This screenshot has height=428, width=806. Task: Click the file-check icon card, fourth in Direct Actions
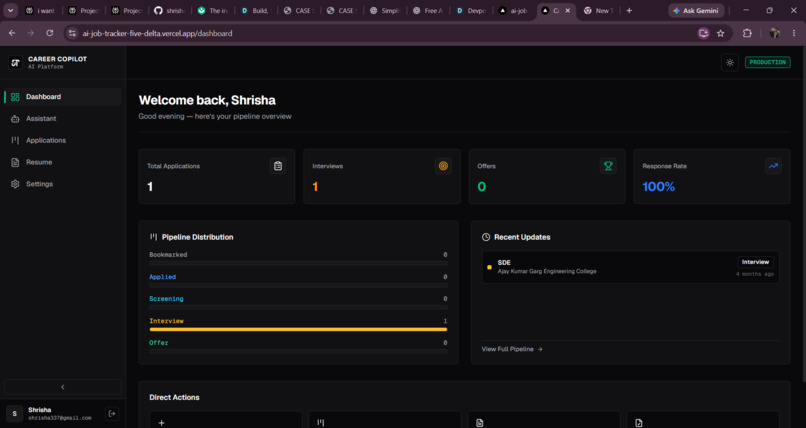[703, 420]
